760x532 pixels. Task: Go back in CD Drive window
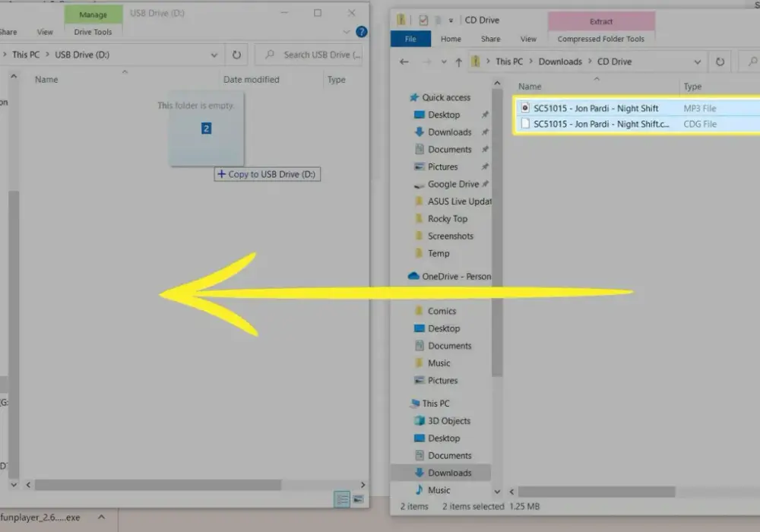[x=404, y=62]
